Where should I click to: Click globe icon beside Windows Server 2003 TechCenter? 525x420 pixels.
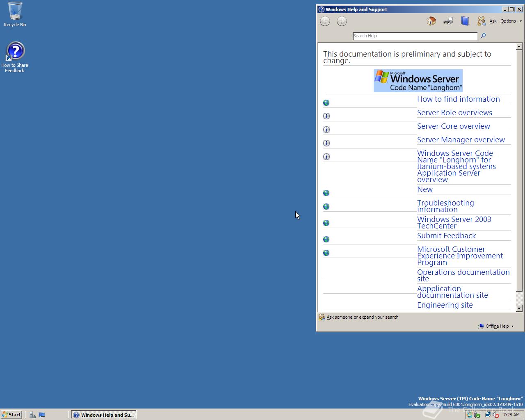tap(326, 223)
